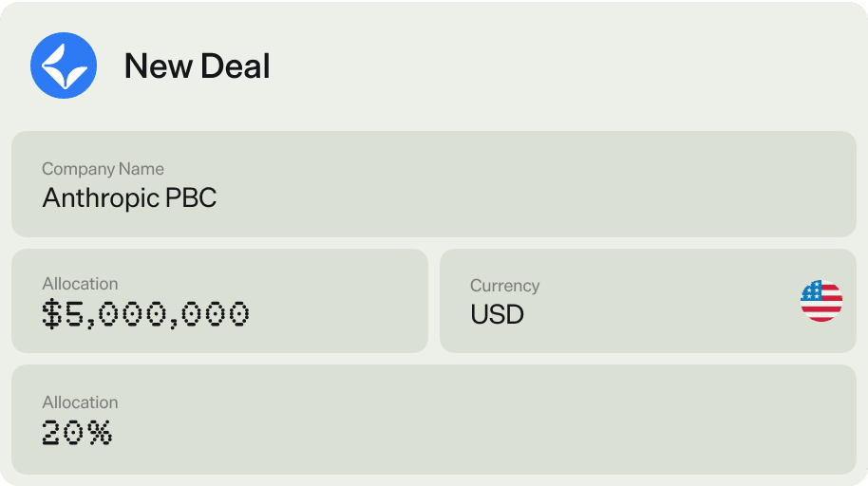Focus the dollar Allocation amount field
This screenshot has height=486, width=868.
tap(219, 301)
